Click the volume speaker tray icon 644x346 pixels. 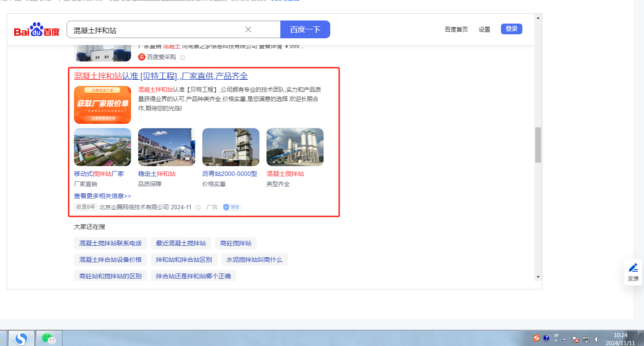(597, 339)
